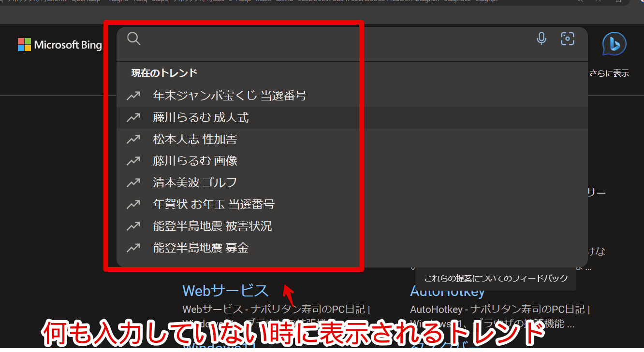
Task: Click the Microsoft Bing logo
Action: tap(60, 45)
